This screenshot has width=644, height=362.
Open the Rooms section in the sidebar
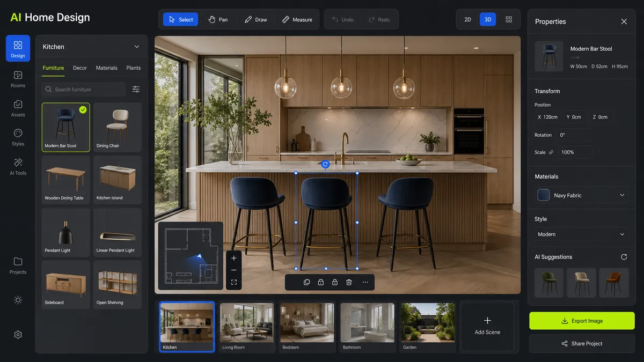tap(18, 79)
